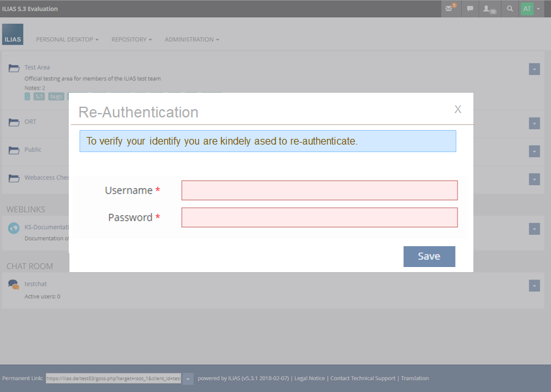Open the Legal Notice link

tap(309, 379)
